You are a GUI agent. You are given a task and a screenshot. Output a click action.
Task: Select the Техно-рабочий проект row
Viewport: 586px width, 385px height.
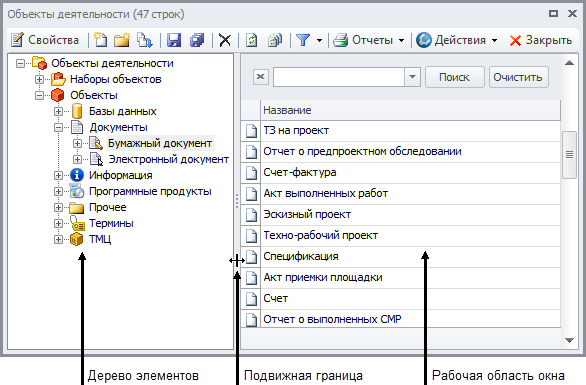pyautogui.click(x=401, y=235)
